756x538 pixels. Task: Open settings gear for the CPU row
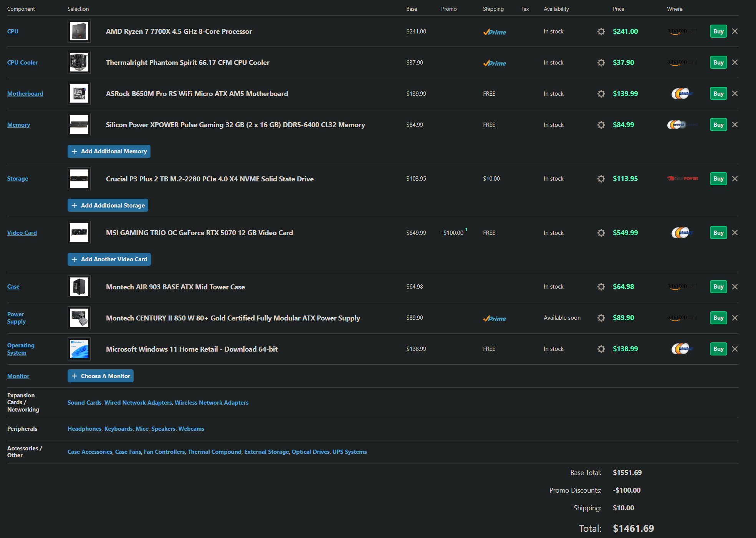pos(601,32)
